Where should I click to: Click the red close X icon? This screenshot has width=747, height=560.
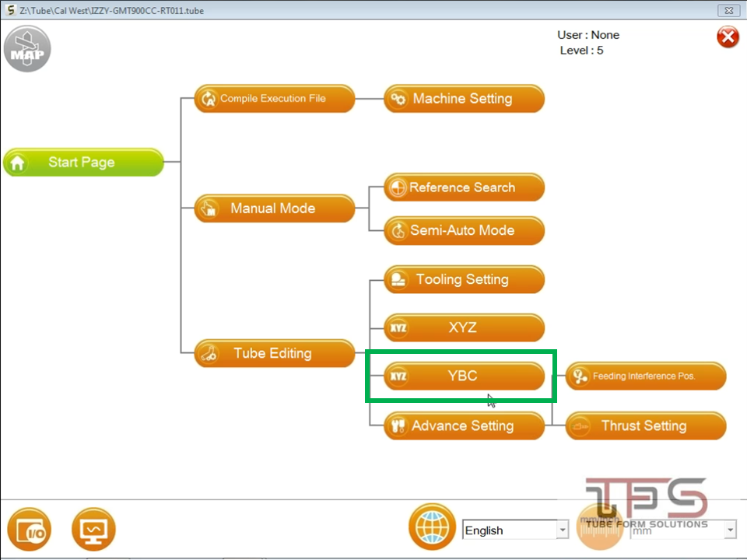[728, 37]
